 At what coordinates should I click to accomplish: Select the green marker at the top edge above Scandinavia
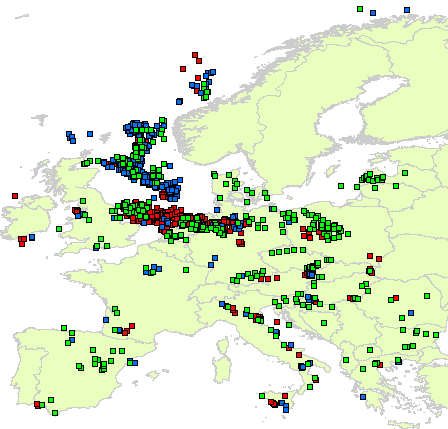click(x=360, y=9)
